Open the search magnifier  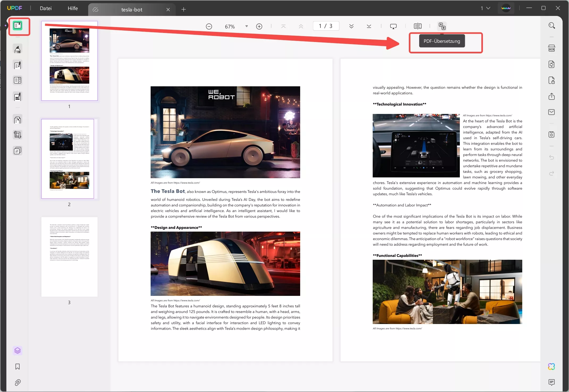click(552, 26)
